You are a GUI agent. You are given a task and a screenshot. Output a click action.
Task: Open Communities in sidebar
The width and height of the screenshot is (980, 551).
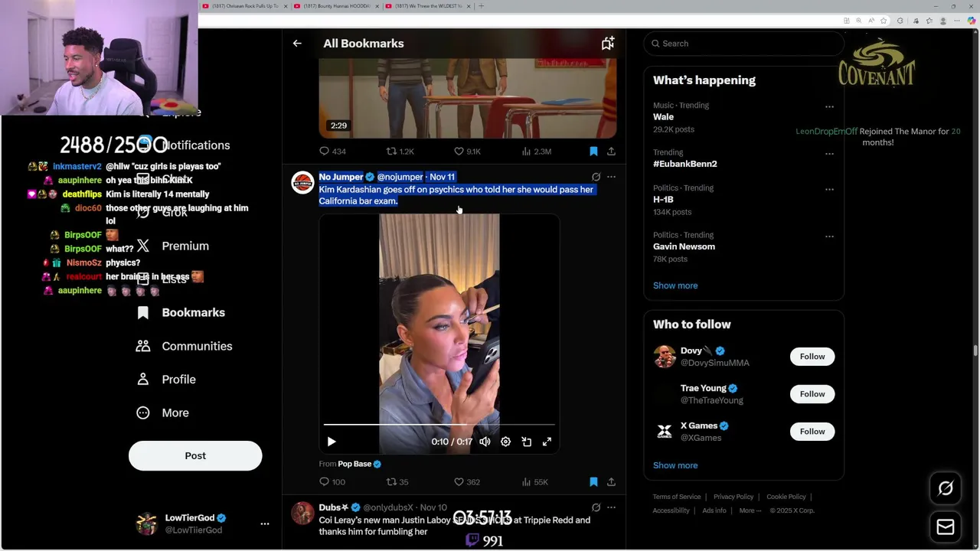click(x=184, y=347)
